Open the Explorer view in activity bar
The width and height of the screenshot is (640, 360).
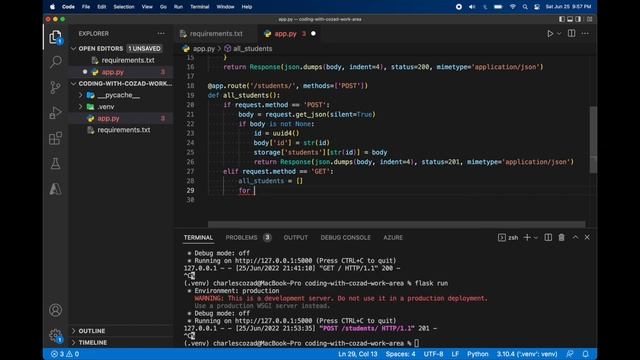pos(55,37)
